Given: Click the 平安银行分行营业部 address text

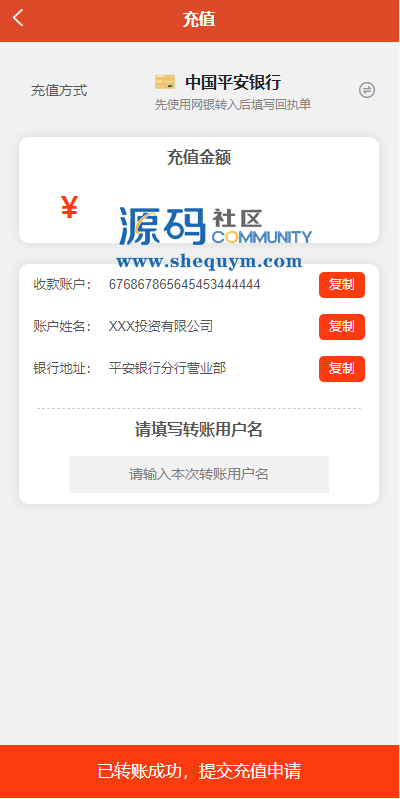Looking at the screenshot, I should tap(168, 368).
